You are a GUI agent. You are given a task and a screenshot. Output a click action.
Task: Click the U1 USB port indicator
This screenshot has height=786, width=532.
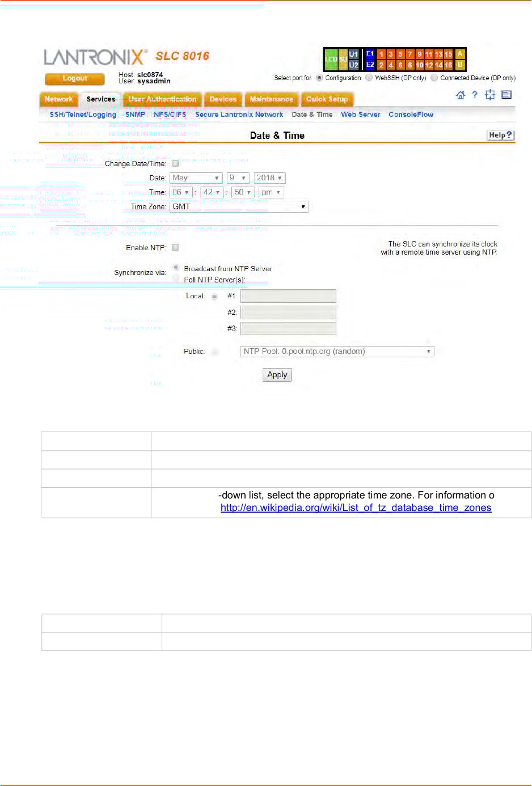click(x=353, y=54)
